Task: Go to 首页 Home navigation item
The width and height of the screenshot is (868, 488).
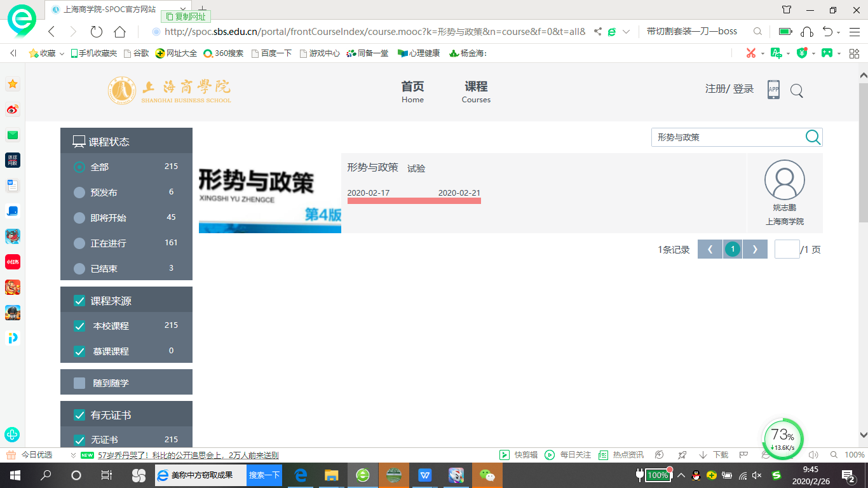Action: (x=412, y=91)
